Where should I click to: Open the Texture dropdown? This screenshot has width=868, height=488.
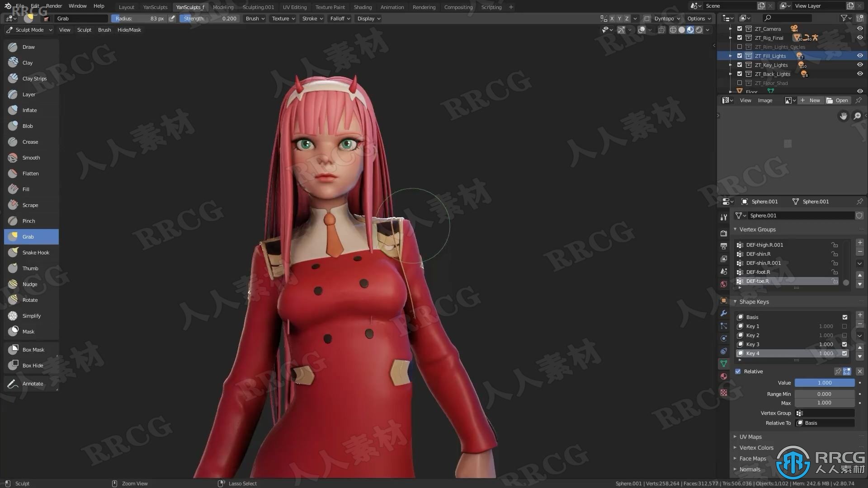(x=283, y=19)
